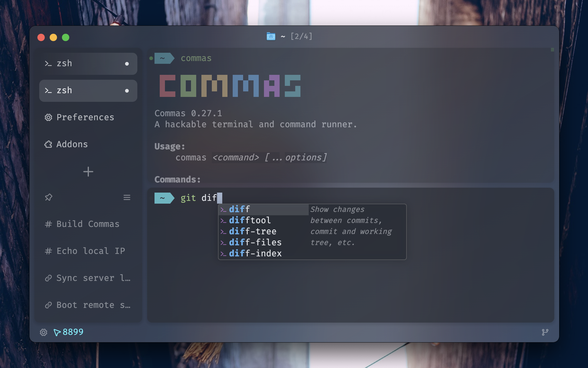Click the unsaved-changes dot on first zsh tab

pos(126,63)
